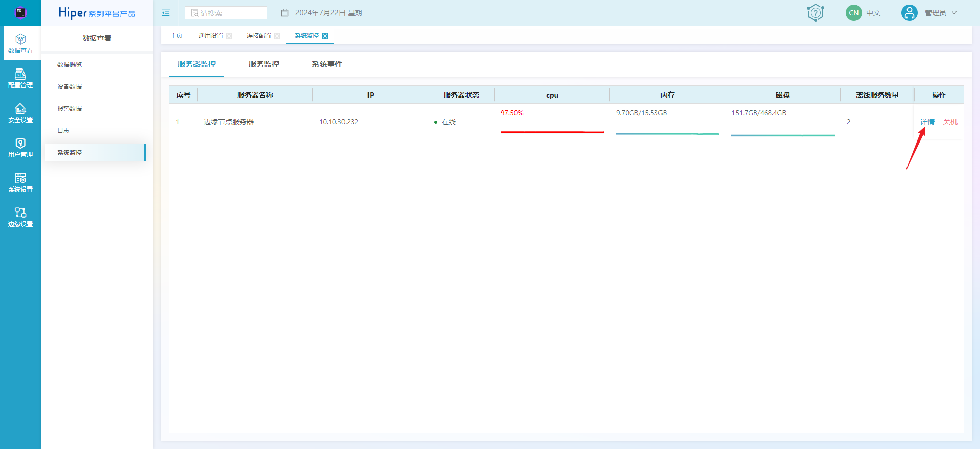Viewport: 980px width, 449px height.
Task: Close the 系统监控 tab
Action: (x=325, y=36)
